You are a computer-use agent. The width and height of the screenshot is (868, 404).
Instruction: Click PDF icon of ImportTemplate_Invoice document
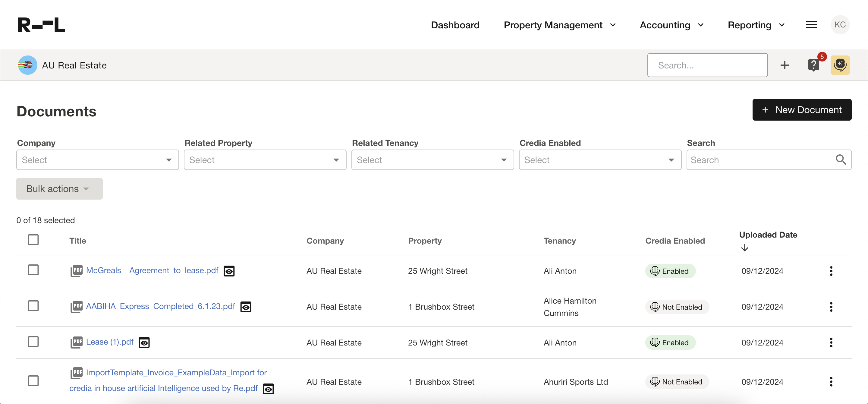(77, 373)
